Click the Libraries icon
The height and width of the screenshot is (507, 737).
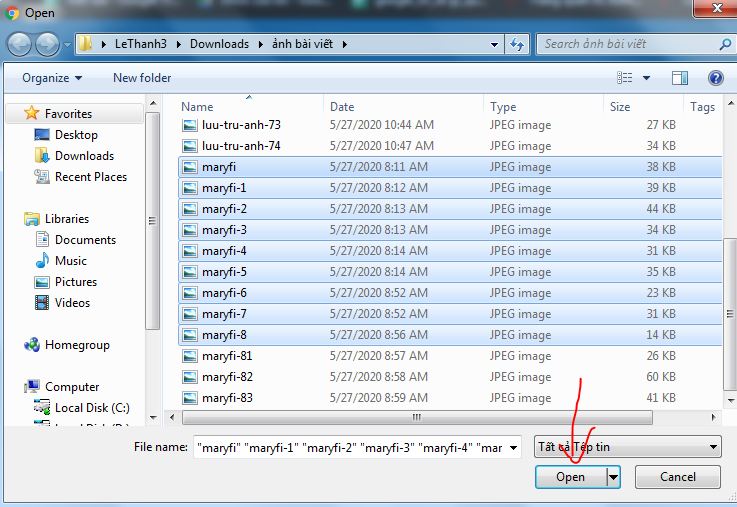click(32, 219)
